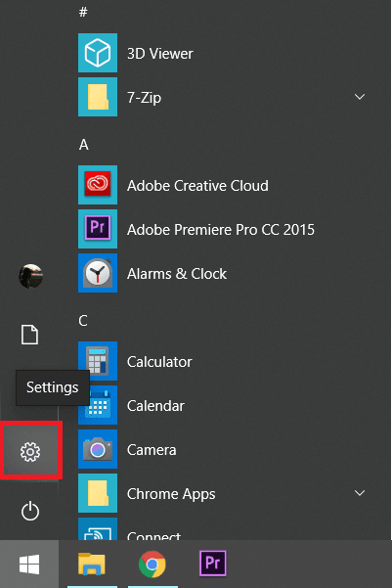Image resolution: width=392 pixels, height=588 pixels.
Task: Click the Windows Start button
Action: point(29,564)
